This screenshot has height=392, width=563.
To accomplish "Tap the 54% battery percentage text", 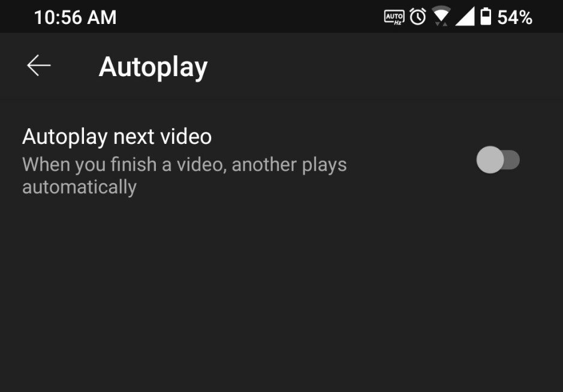I will pos(514,17).
